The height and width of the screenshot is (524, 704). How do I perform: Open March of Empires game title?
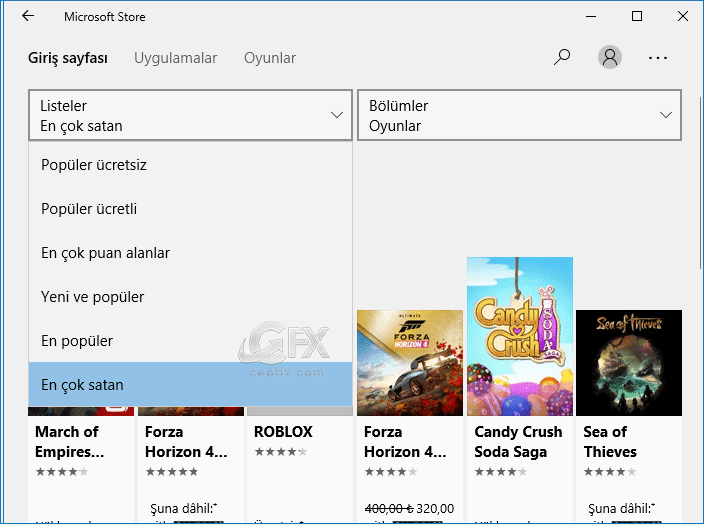[70, 442]
